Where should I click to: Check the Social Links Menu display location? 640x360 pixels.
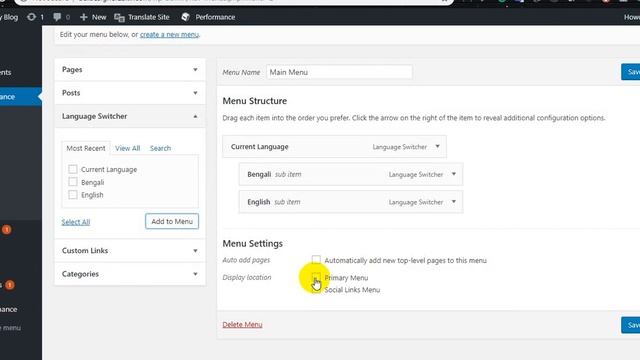[x=316, y=289]
